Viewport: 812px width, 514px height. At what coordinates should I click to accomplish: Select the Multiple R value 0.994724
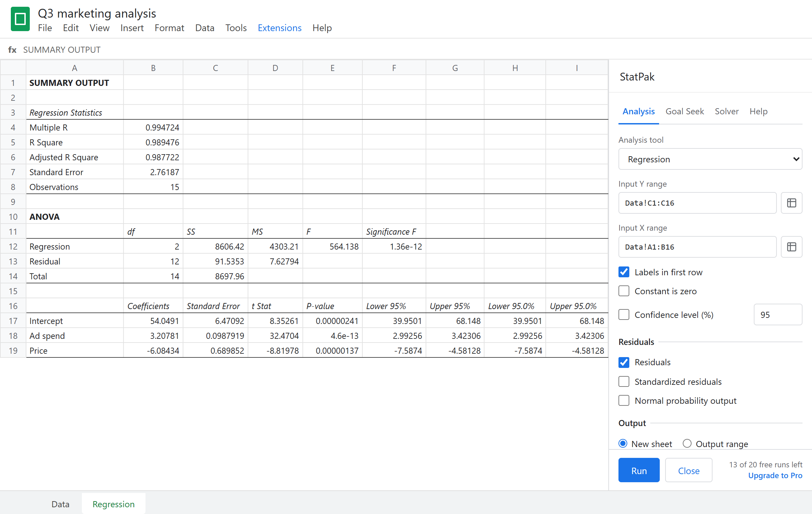[153, 127]
